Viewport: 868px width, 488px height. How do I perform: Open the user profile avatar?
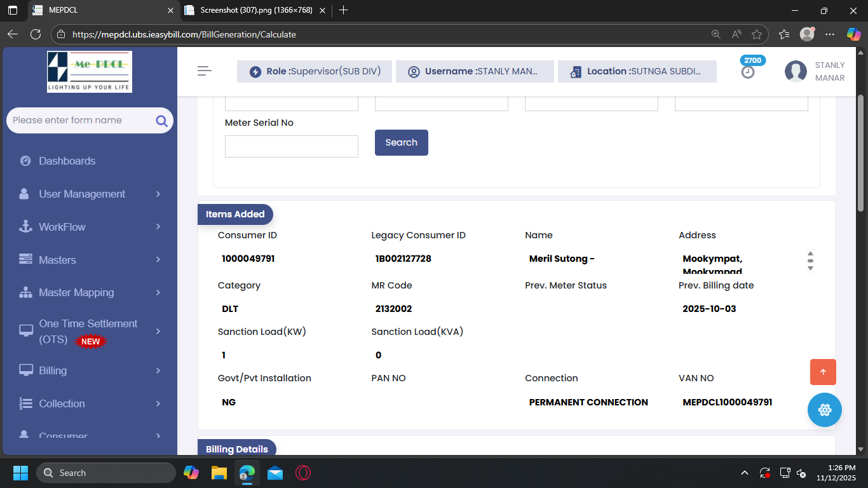pos(796,71)
